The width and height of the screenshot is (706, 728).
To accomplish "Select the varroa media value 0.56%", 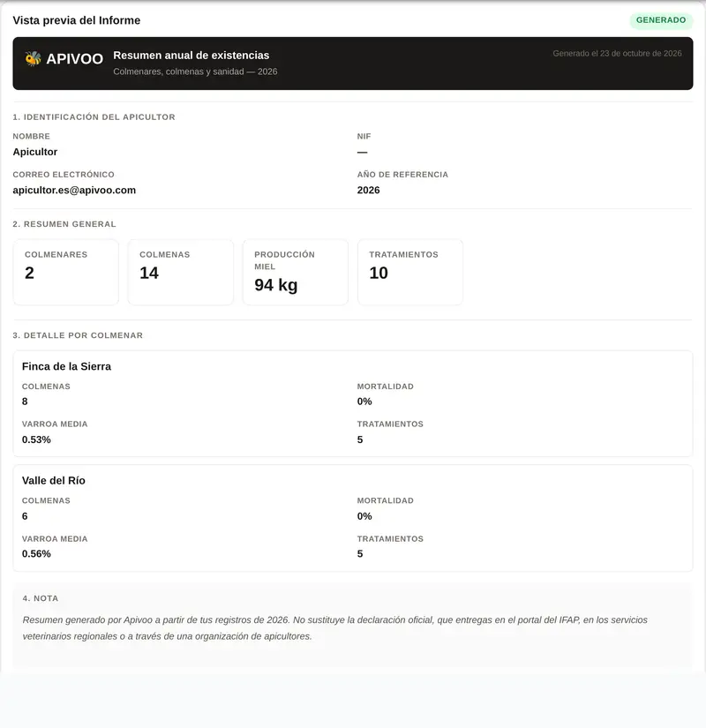I will coord(36,554).
